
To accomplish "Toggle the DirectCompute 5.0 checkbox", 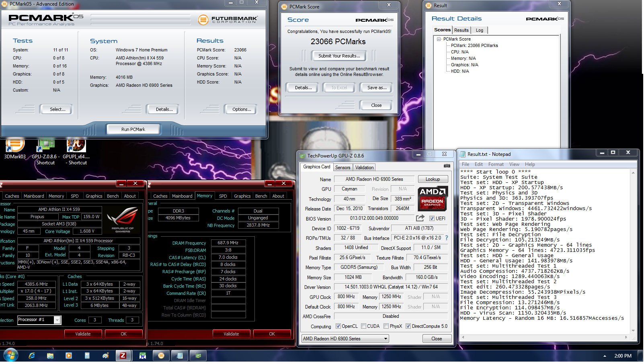I will pyautogui.click(x=408, y=326).
